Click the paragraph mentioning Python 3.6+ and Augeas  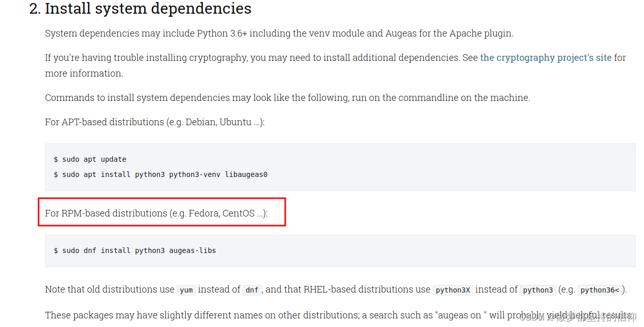coord(279,33)
